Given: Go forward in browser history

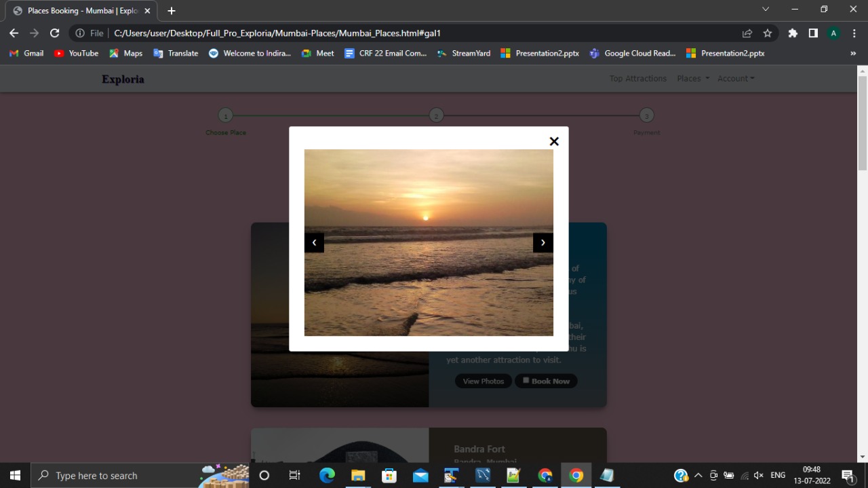Looking at the screenshot, I should click(34, 33).
